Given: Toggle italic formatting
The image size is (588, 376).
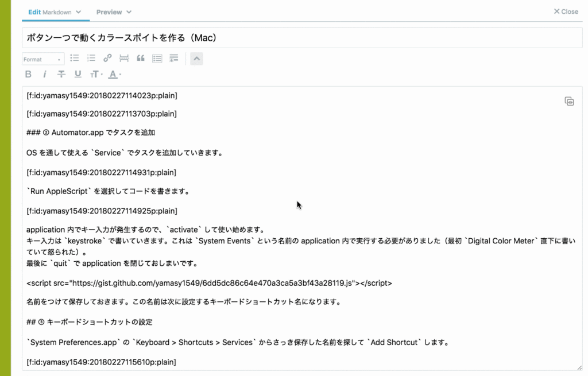Looking at the screenshot, I should coord(45,74).
